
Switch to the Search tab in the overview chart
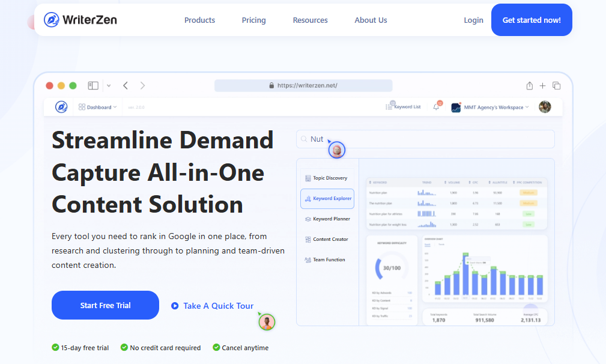pos(428,244)
